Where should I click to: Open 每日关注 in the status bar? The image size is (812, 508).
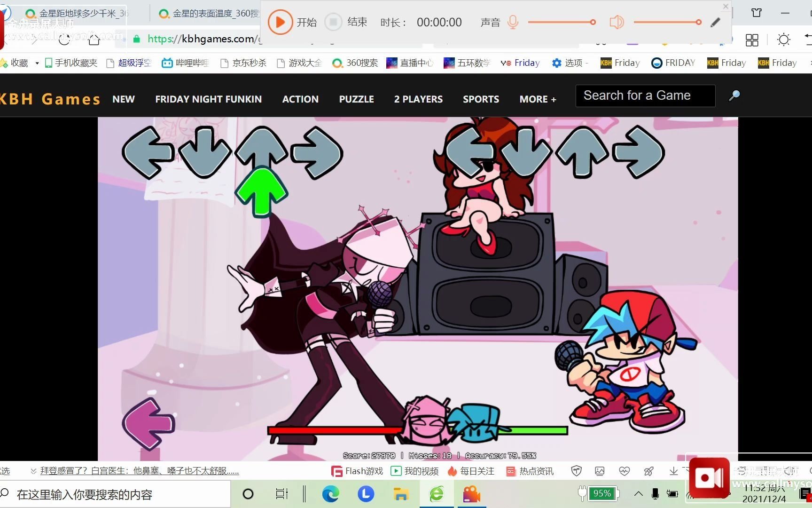click(x=471, y=471)
